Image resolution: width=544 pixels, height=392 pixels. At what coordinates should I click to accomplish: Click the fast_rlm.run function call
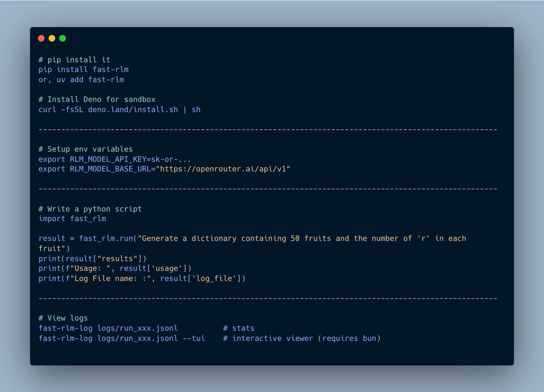[106, 239]
